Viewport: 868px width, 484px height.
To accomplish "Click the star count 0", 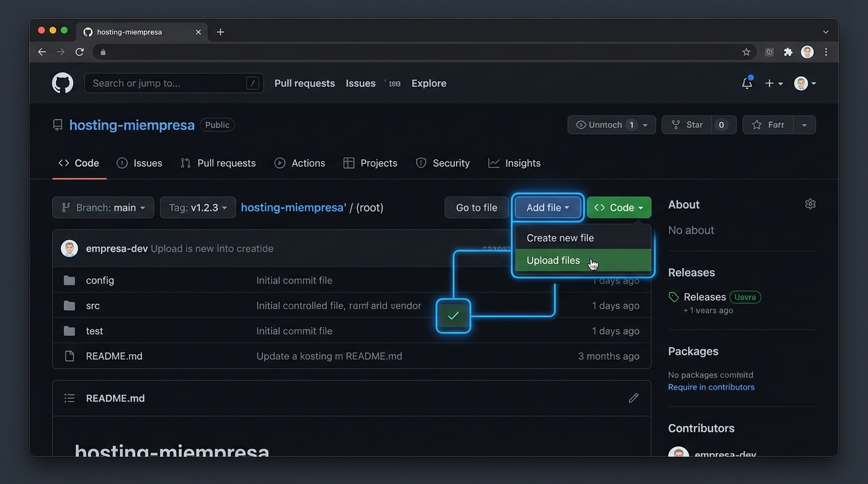I will click(721, 125).
